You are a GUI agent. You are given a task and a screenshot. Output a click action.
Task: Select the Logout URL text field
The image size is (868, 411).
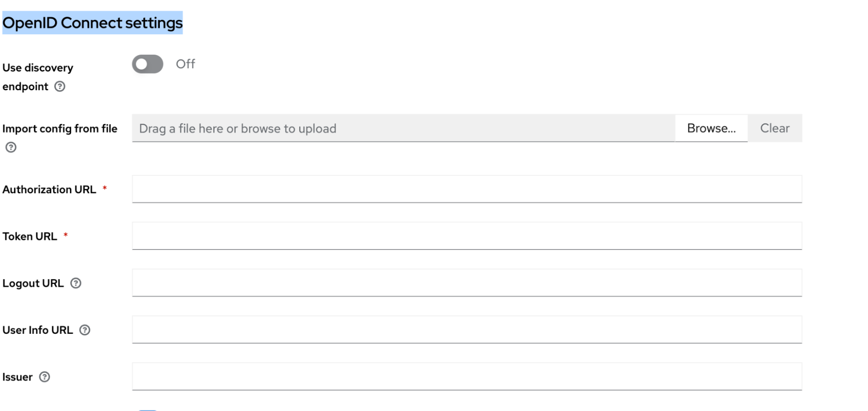(467, 283)
